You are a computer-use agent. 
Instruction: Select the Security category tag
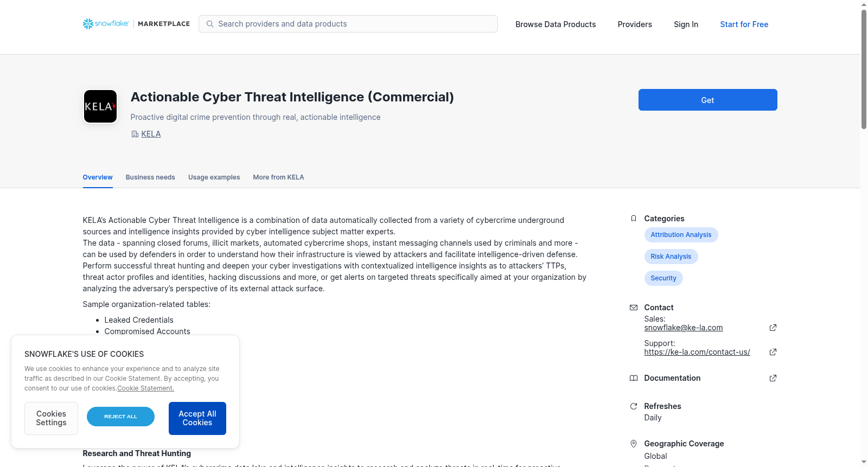pos(663,278)
